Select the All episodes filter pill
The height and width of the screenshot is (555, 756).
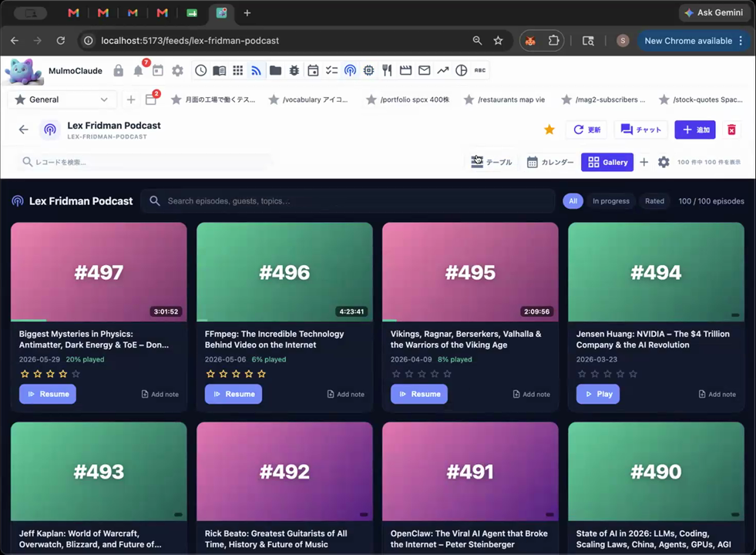pyautogui.click(x=573, y=201)
